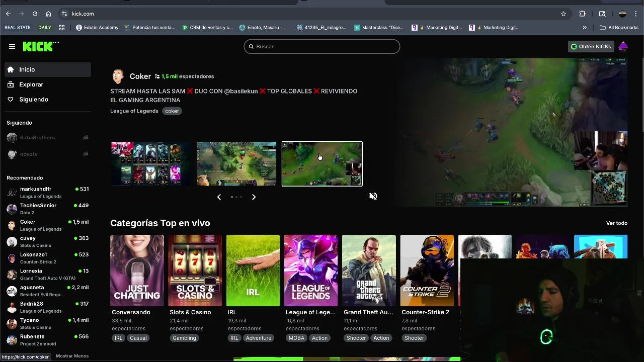Screen dimensions: 644x362
Task: Open agusneta avatar in sidebar
Action: tap(12, 291)
